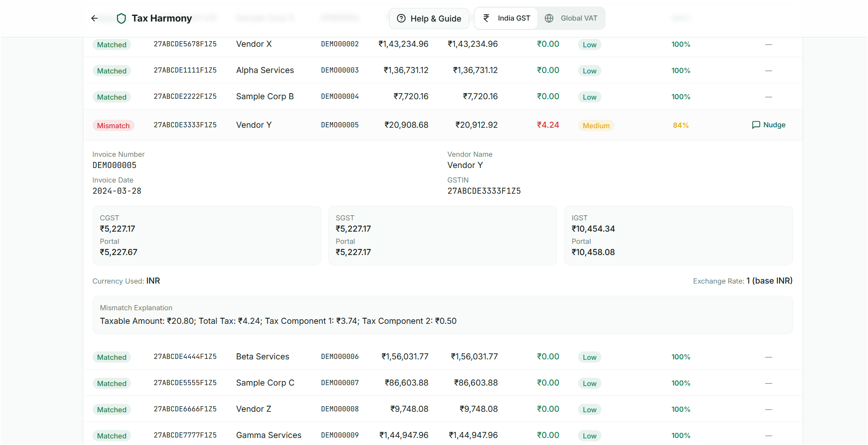868x445 pixels.
Task: Click the ₹1,56,031.77 books amount
Action: coord(405,357)
